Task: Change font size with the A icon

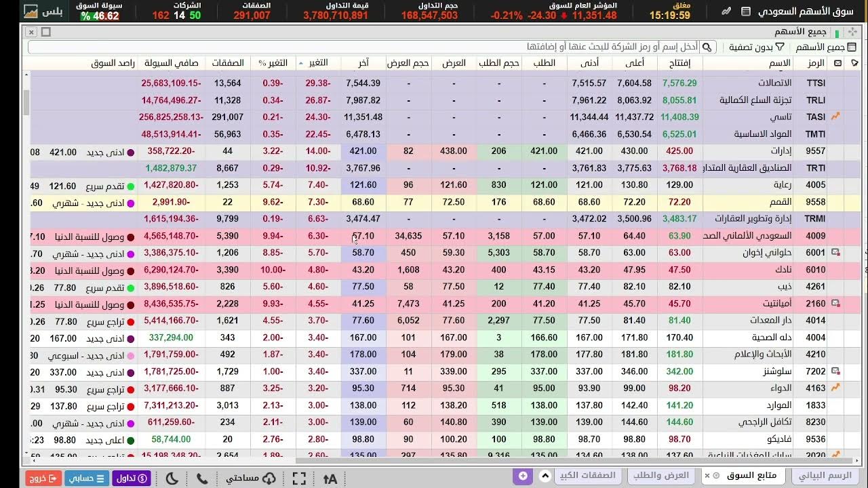Action: tap(330, 479)
